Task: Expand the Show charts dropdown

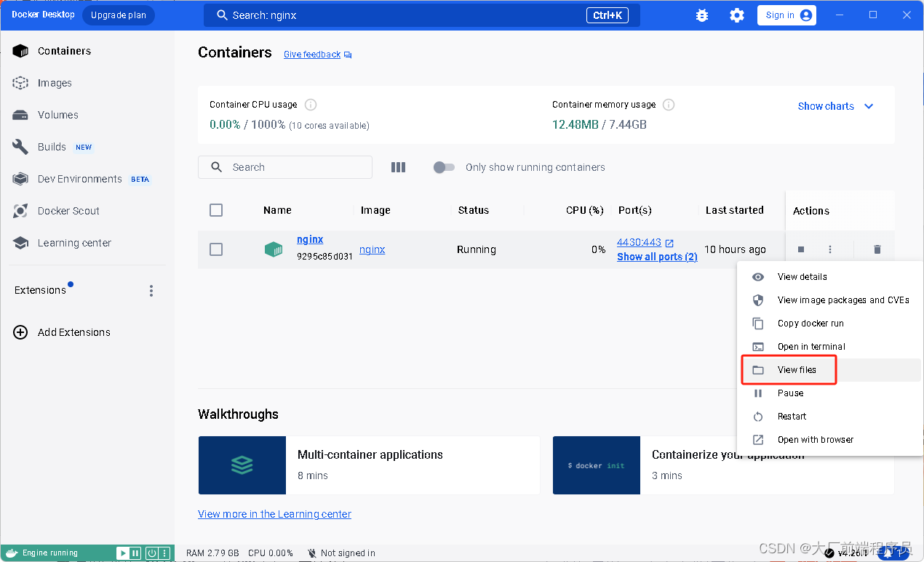Action: pyautogui.click(x=835, y=106)
